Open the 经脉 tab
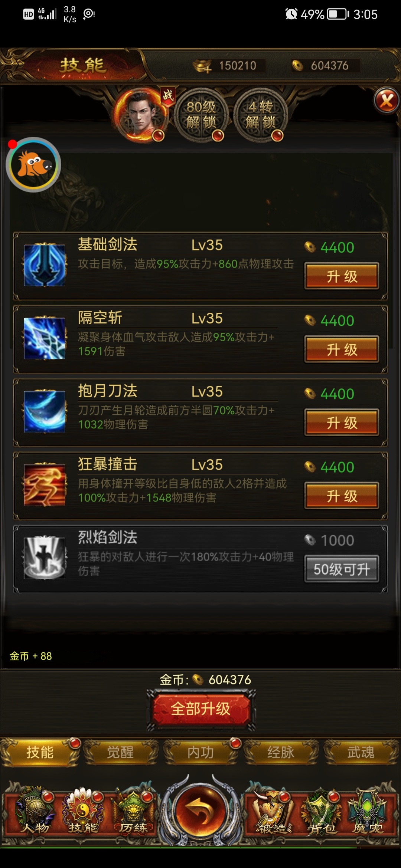Viewport: 401px width, 868px height. [281, 752]
